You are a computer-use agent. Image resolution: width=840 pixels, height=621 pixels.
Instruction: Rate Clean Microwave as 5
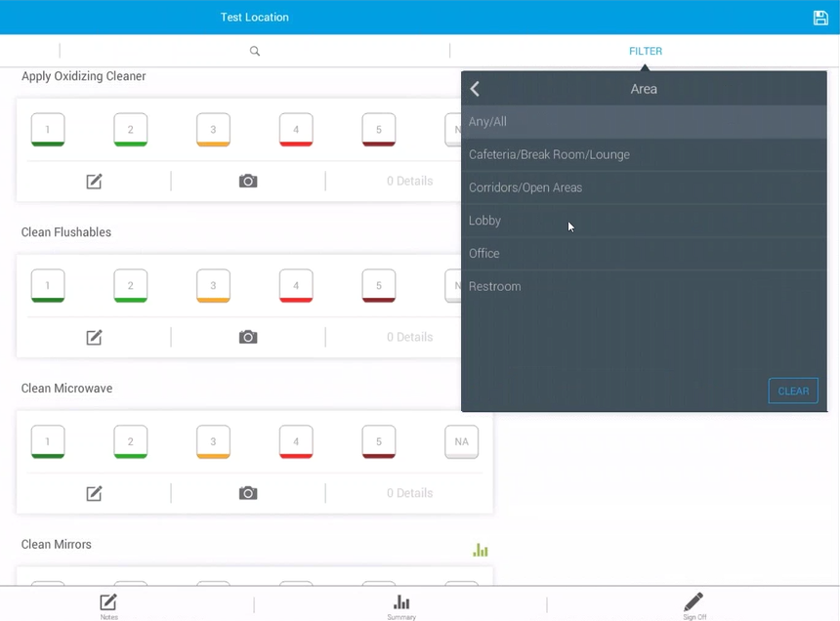pos(379,441)
